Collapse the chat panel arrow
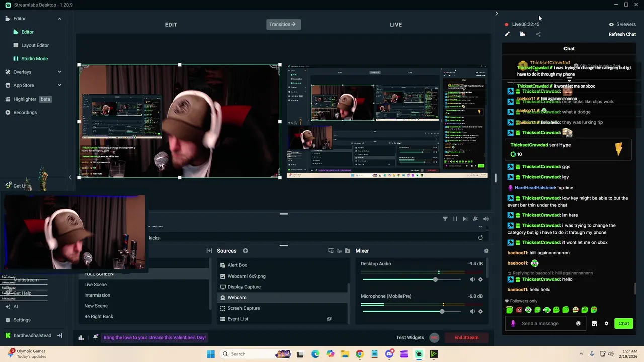 coord(497,14)
